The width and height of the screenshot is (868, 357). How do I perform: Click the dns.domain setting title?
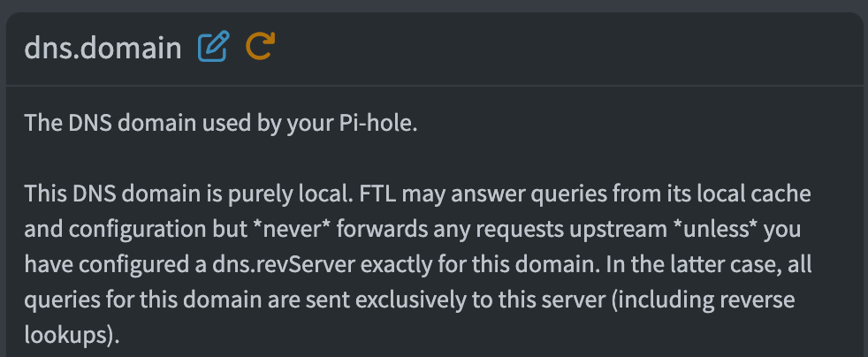(x=103, y=47)
